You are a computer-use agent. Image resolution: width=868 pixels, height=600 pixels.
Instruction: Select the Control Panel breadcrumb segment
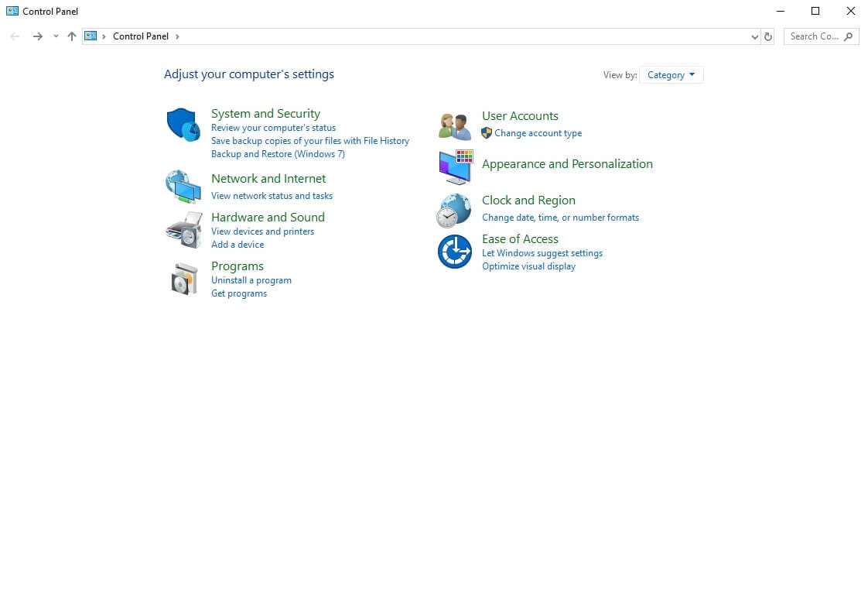coord(141,36)
